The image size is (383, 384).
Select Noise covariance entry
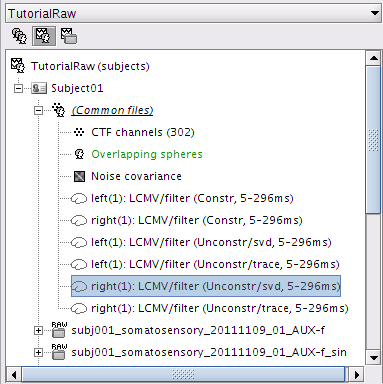pyautogui.click(x=136, y=176)
